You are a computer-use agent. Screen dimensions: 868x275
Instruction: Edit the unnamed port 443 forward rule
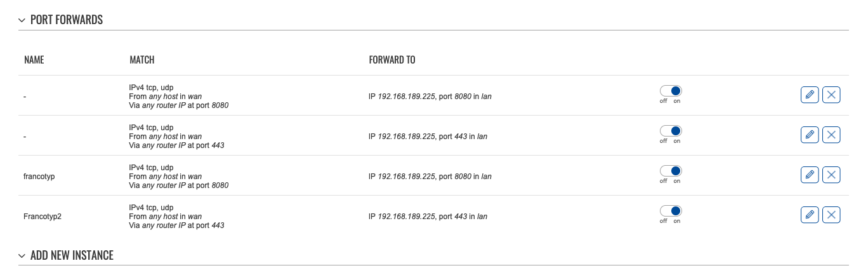(810, 135)
